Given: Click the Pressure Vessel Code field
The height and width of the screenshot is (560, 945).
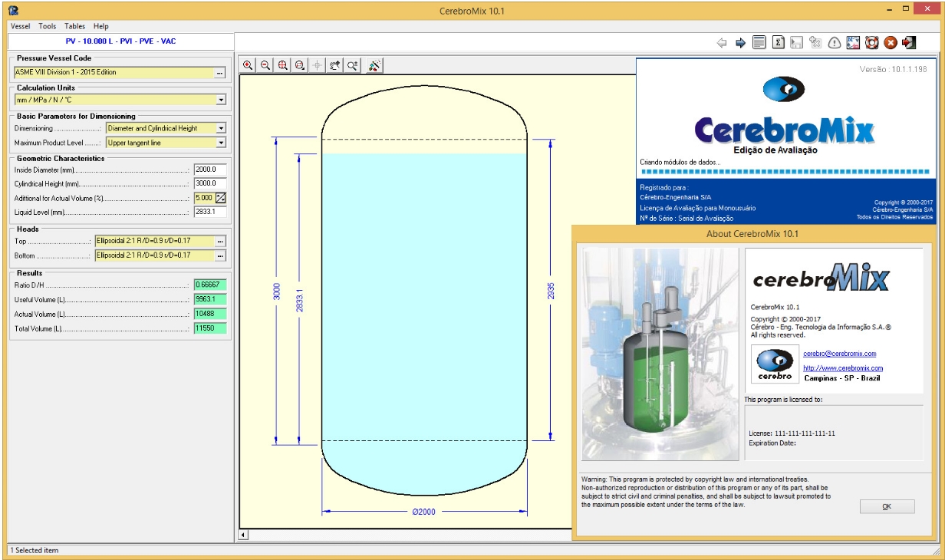Looking at the screenshot, I should [x=113, y=73].
